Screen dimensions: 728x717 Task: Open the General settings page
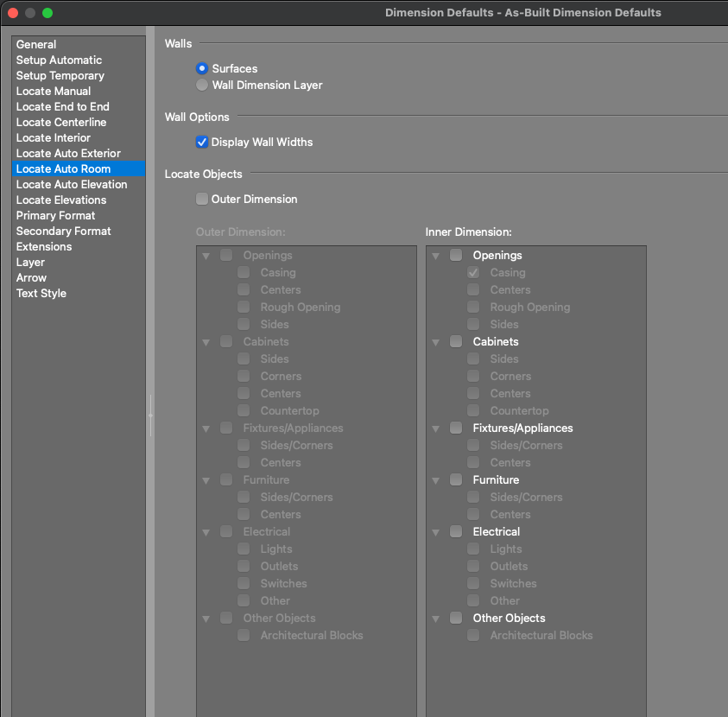click(36, 44)
